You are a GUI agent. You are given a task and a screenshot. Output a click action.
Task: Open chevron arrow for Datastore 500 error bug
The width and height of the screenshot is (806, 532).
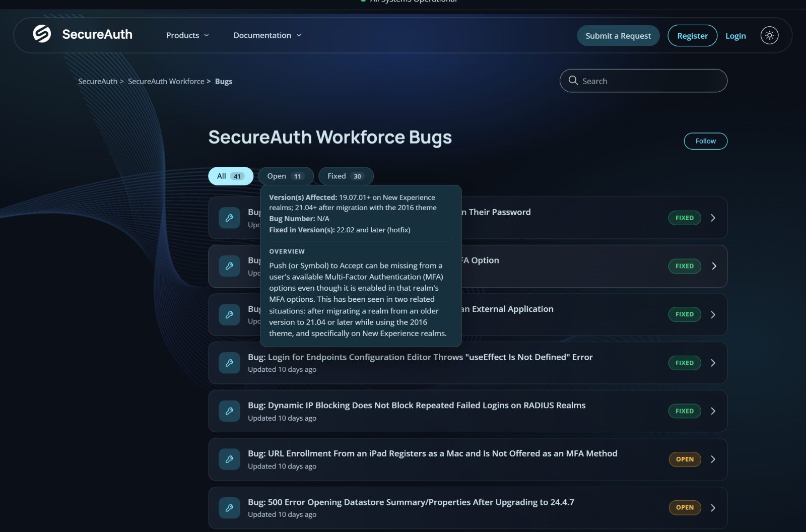(x=713, y=508)
